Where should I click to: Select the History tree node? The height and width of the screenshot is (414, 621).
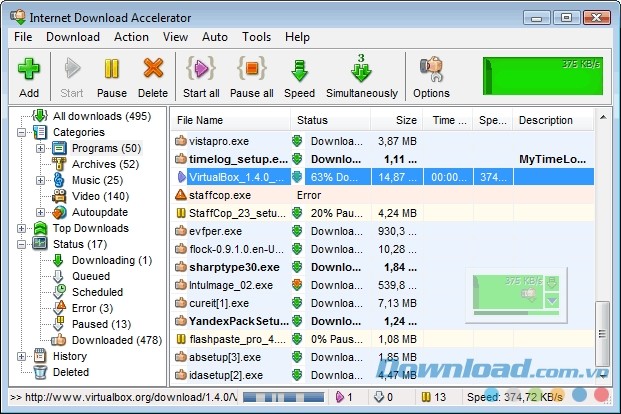pos(70,356)
